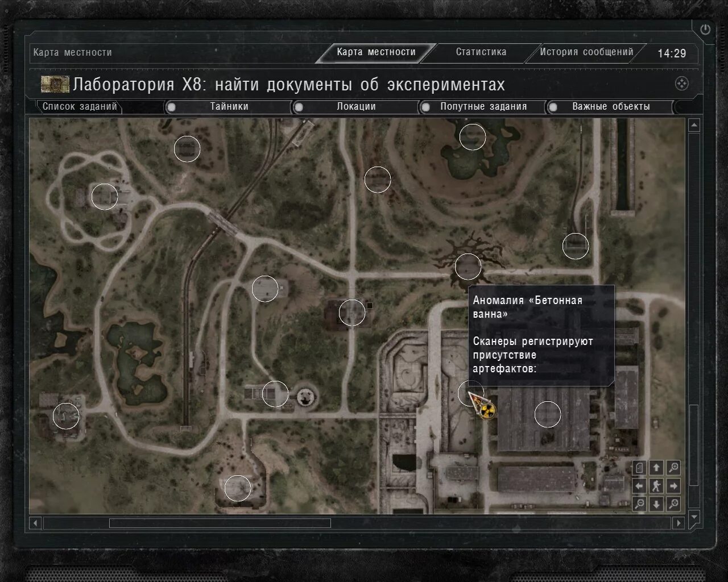
Task: Pan the map left with the arrow button
Action: coord(639,486)
